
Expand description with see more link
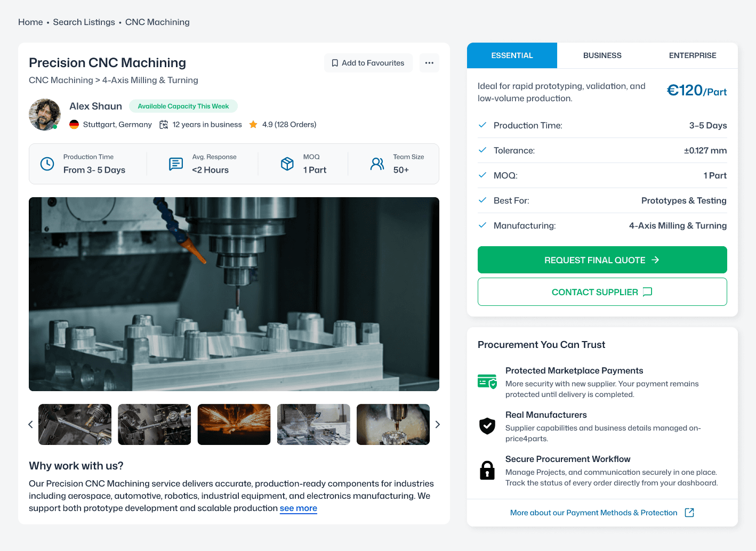click(x=299, y=508)
